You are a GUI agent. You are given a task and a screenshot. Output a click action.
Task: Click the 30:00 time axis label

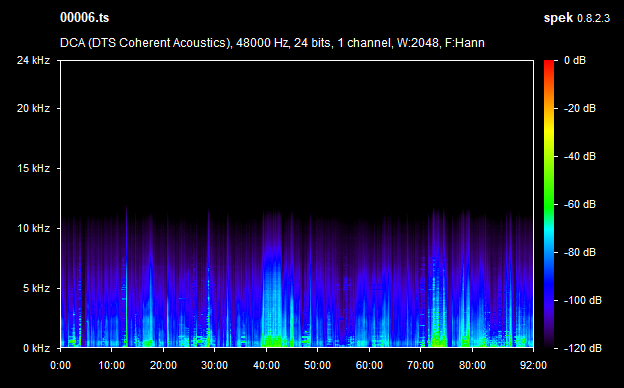[214, 365]
